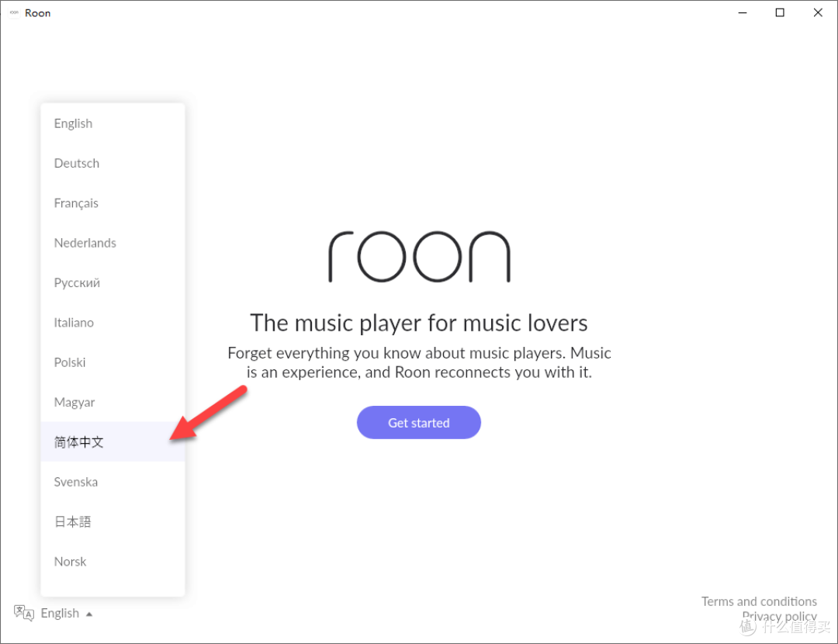
Task: Choose Français in the language menu
Action: click(76, 203)
